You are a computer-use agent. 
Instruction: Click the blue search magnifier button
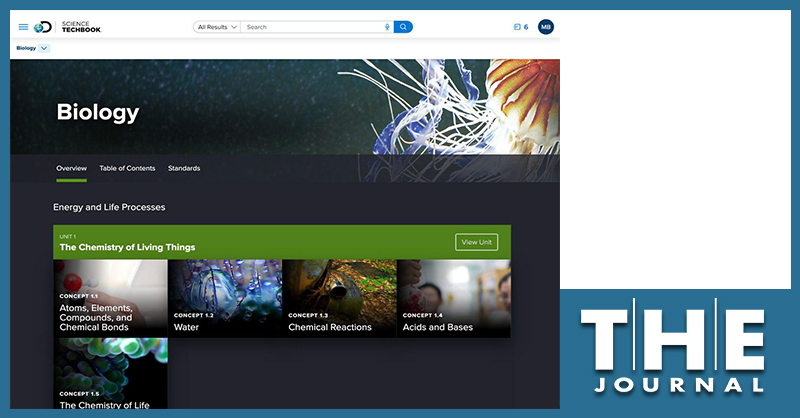point(403,27)
